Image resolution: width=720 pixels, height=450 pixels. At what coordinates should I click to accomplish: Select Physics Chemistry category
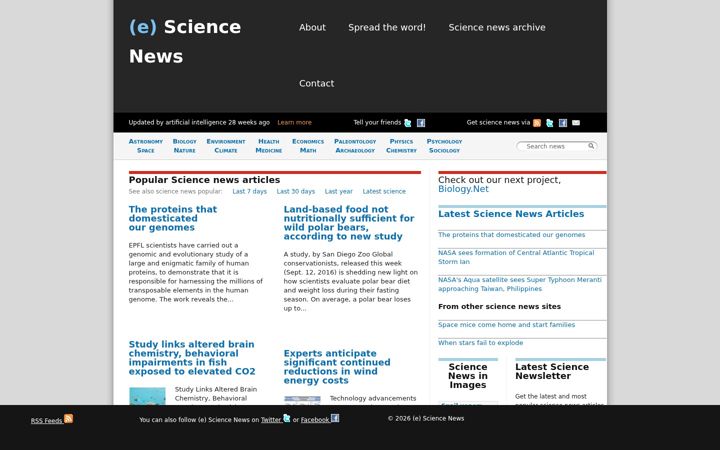[401, 146]
